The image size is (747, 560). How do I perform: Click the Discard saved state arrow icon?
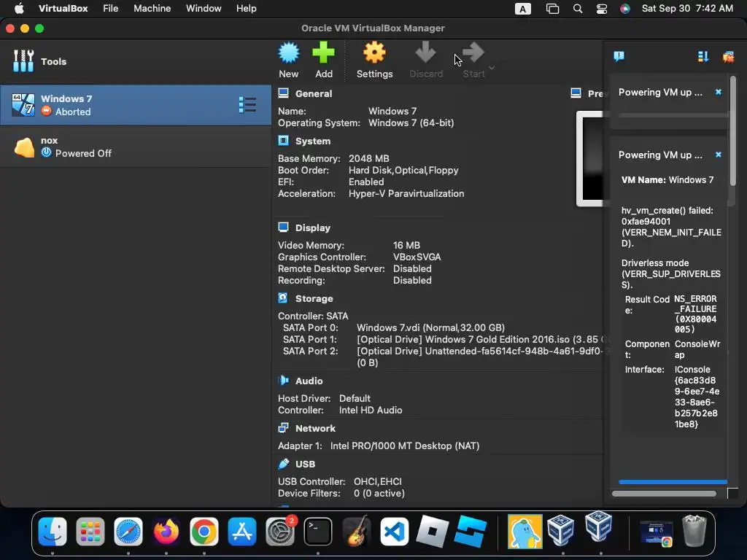tap(425, 52)
